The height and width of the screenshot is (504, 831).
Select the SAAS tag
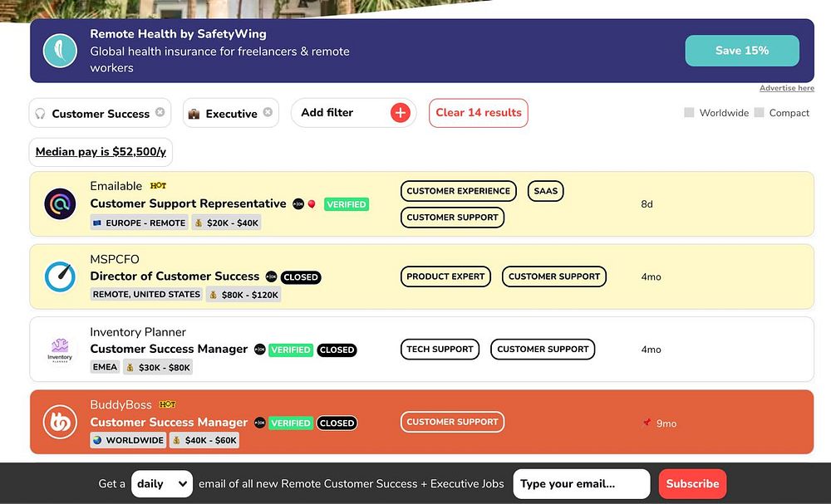click(546, 191)
